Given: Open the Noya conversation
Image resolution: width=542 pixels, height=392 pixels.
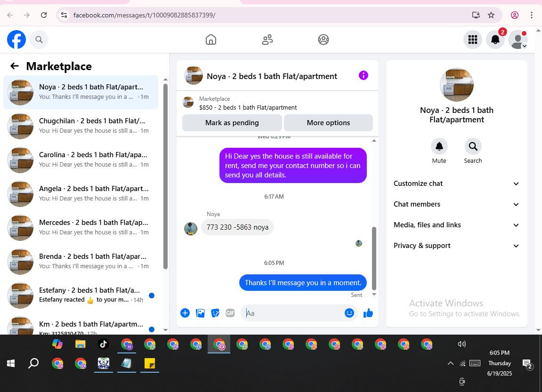Looking at the screenshot, I should pyautogui.click(x=81, y=92).
